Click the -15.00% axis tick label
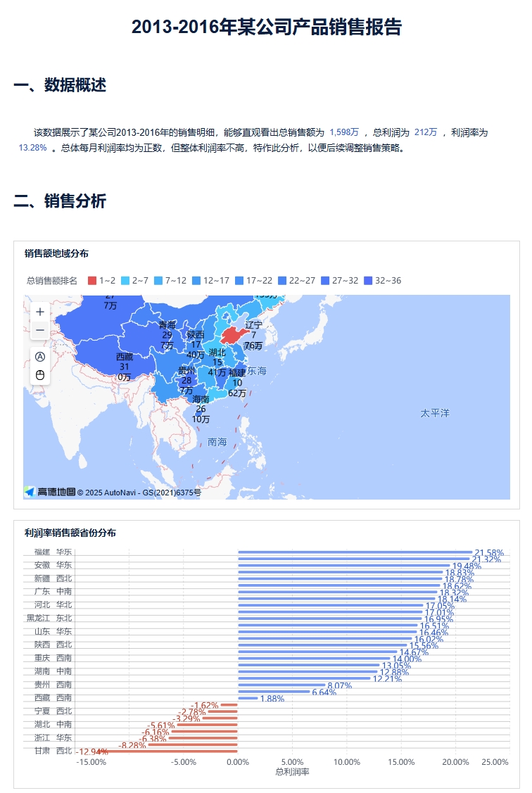Viewport: 532px width, 793px height. point(91,762)
